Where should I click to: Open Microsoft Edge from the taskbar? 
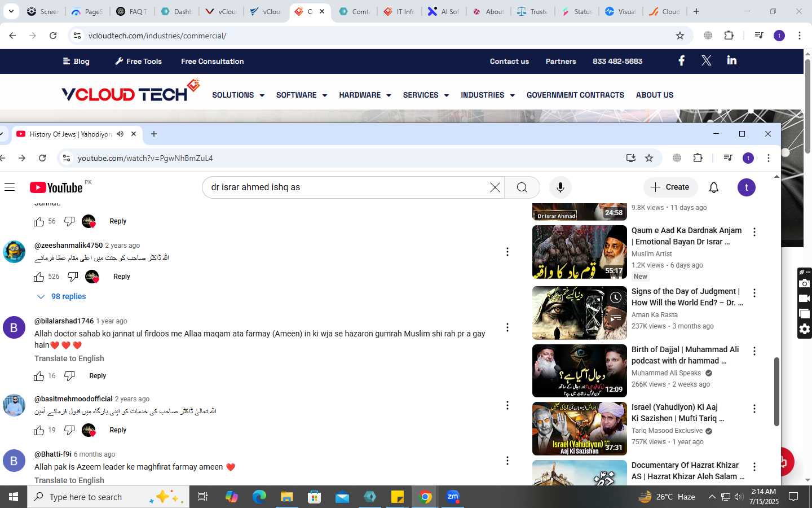point(259,497)
